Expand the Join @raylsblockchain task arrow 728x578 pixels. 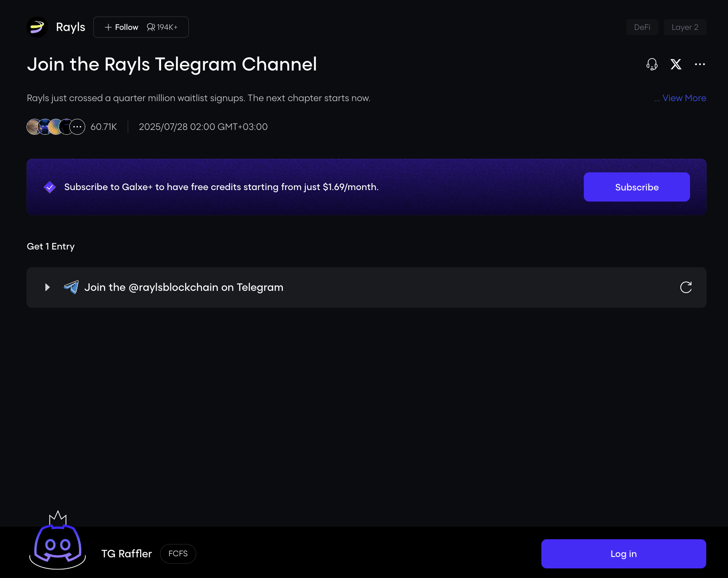tap(47, 288)
